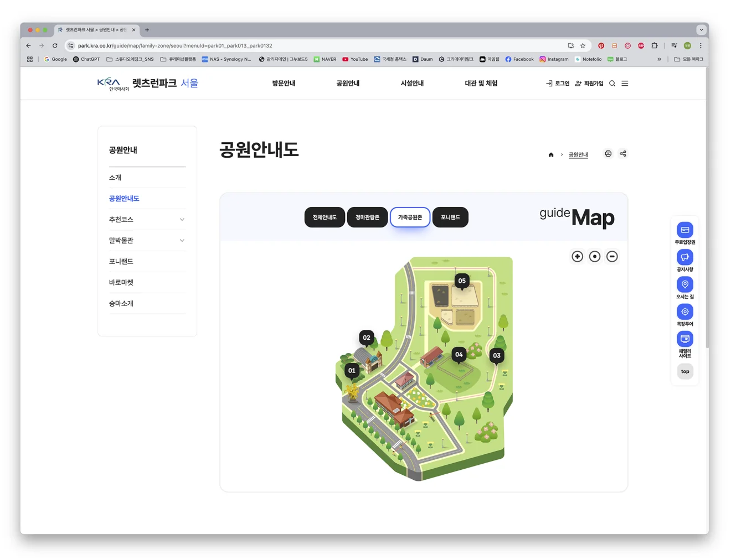
Task: Open site search magnifier icon
Action: [612, 84]
